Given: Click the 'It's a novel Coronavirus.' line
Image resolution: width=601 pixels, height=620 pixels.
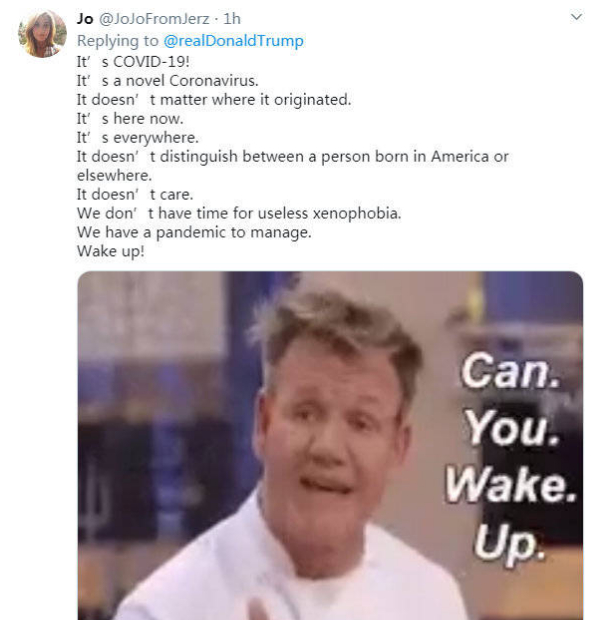Looking at the screenshot, I should (x=168, y=81).
